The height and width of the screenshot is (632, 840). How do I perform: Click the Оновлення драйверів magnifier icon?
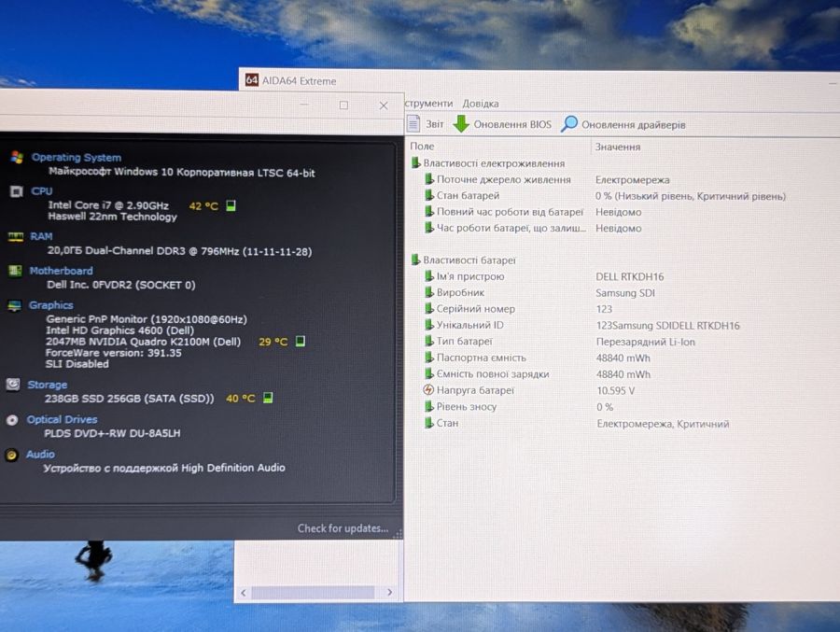569,124
